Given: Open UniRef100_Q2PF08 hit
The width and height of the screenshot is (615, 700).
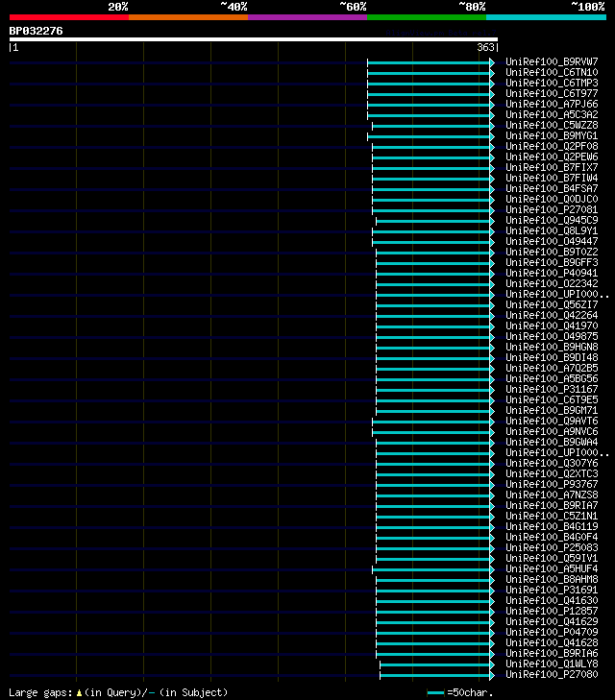Looking at the screenshot, I should coord(552,146).
